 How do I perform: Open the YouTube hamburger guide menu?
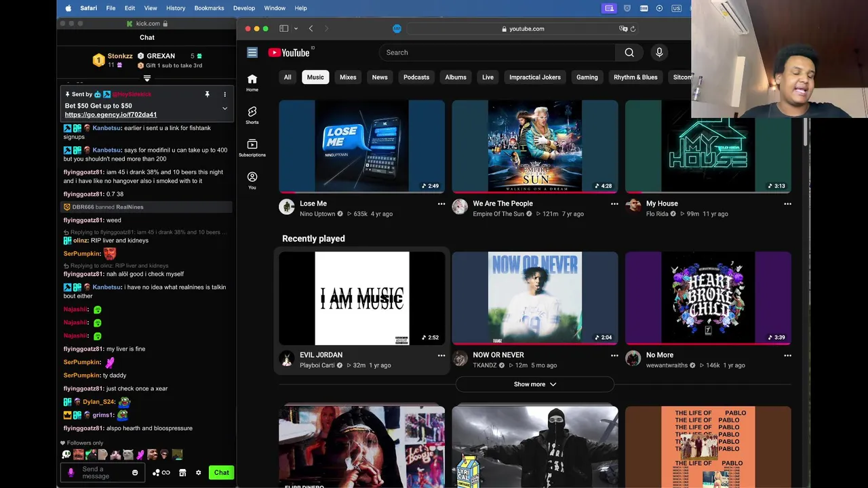[252, 52]
